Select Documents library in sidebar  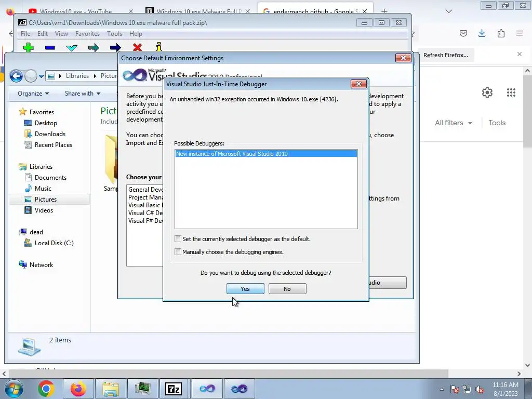pyautogui.click(x=50, y=178)
